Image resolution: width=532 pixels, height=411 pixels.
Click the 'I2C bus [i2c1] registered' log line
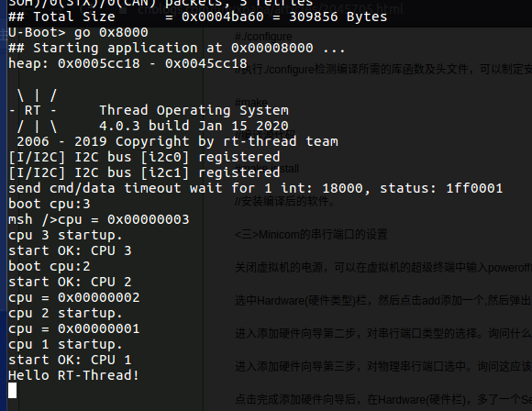tap(144, 173)
